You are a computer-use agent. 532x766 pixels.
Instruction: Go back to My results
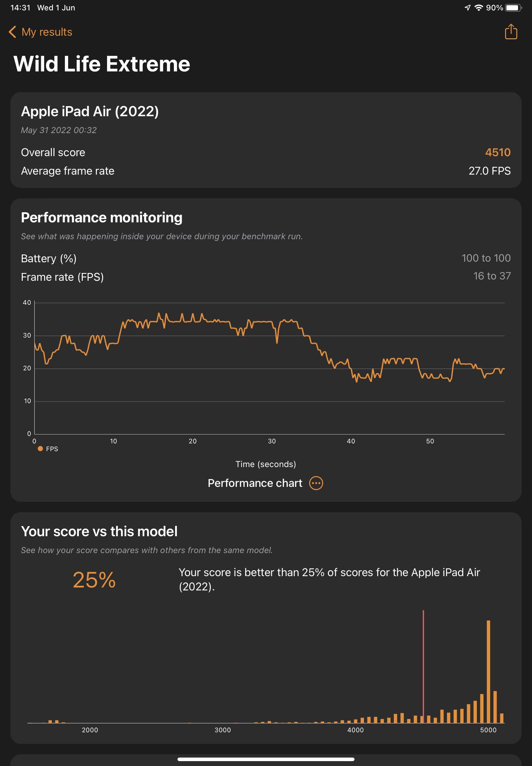click(47, 32)
